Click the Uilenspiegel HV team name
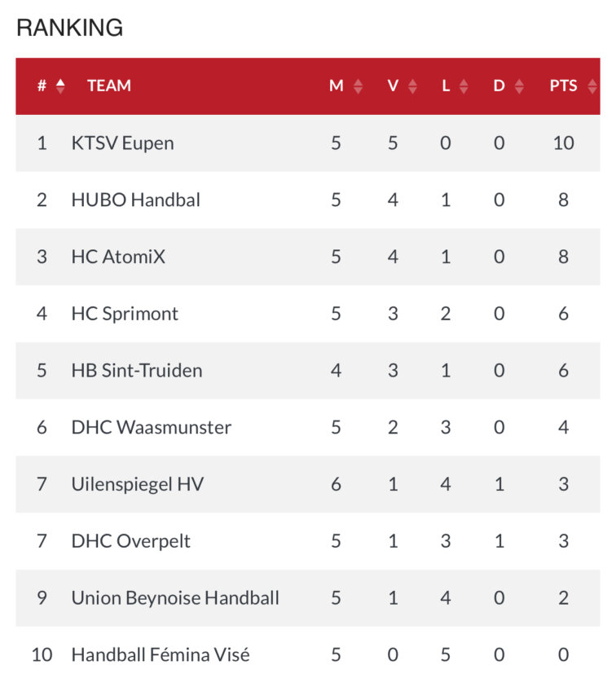 [137, 484]
